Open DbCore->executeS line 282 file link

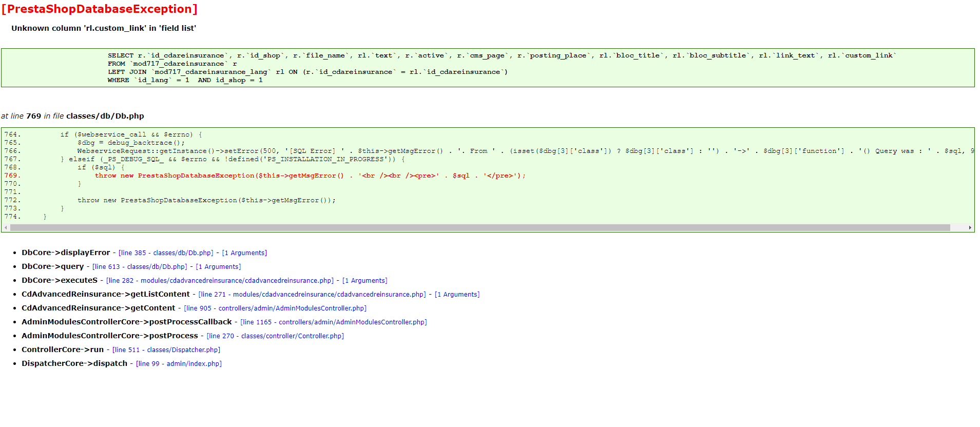coord(220,281)
